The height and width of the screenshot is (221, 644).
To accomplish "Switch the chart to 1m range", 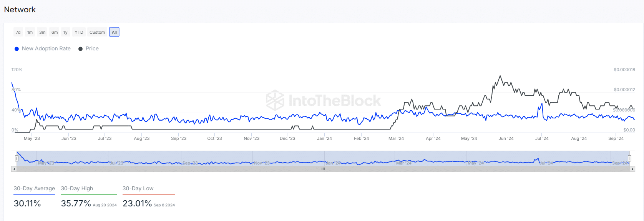I will [x=30, y=32].
